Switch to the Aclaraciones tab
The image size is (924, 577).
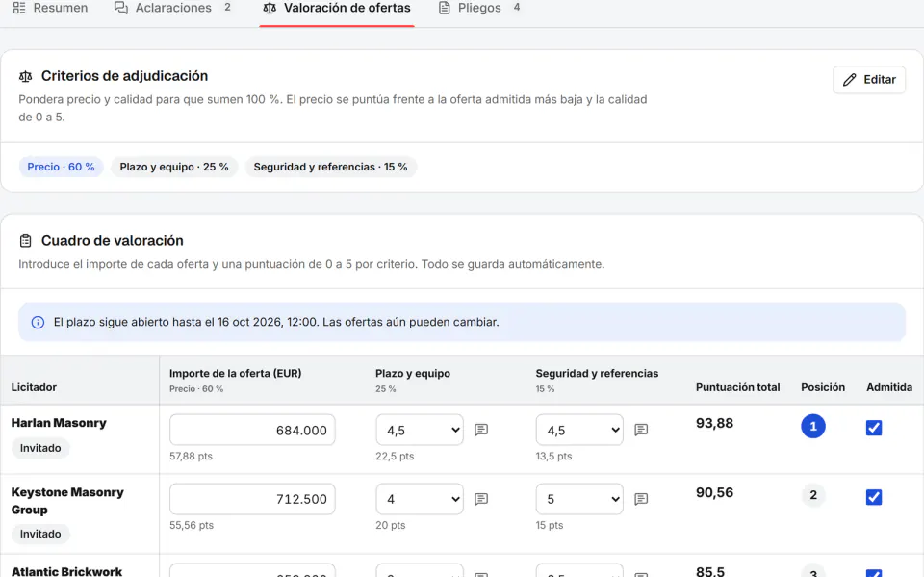[x=172, y=8]
